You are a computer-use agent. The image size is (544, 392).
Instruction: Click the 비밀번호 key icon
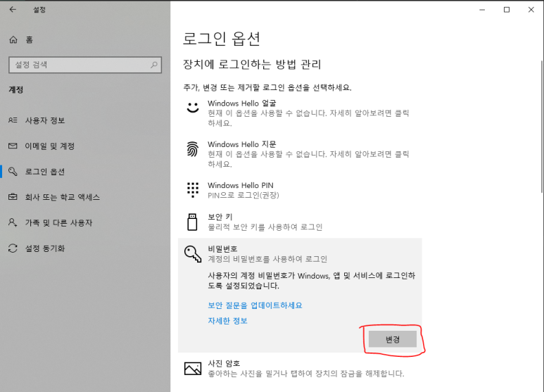(x=193, y=254)
